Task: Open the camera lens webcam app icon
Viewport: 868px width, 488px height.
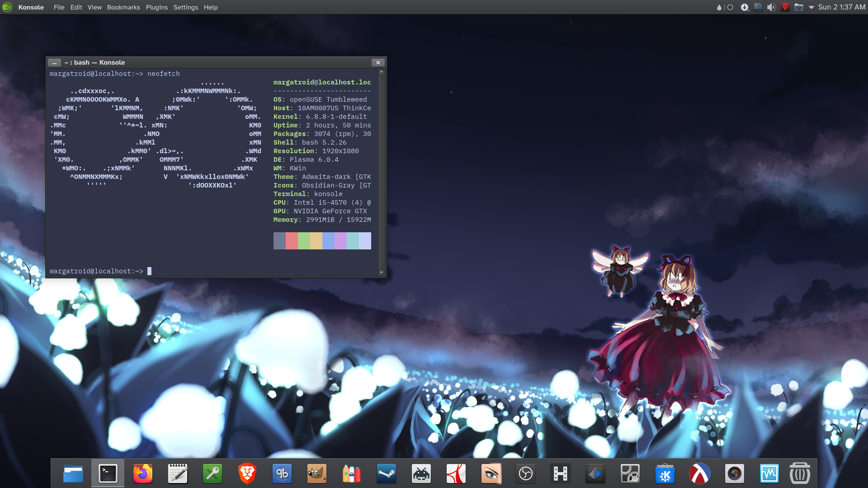Action: 735,474
